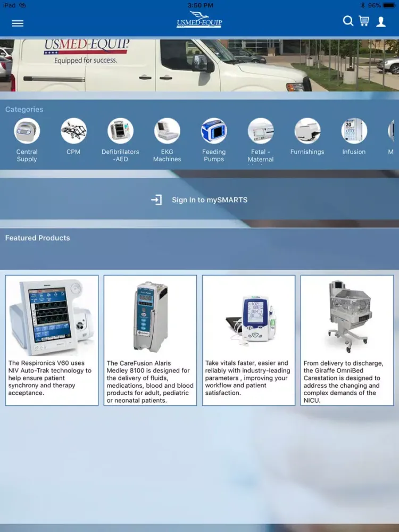Select the Central Supply category icon
399x532 pixels.
click(x=27, y=131)
